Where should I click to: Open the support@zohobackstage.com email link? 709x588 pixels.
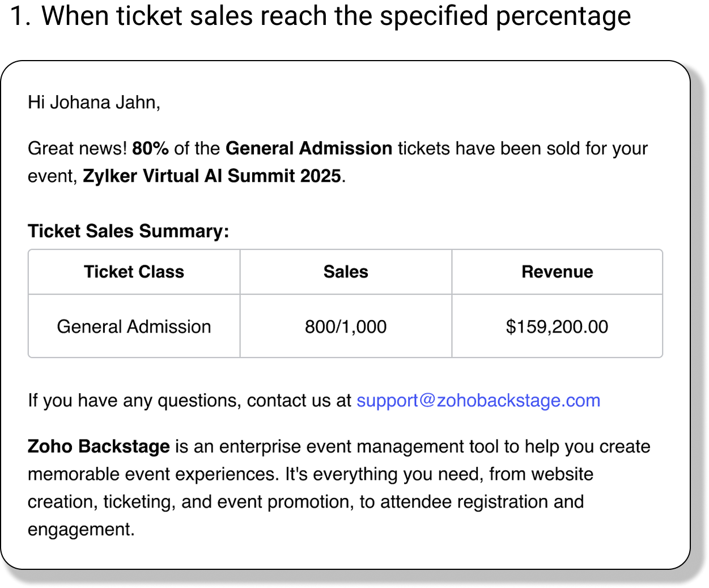pos(478,400)
